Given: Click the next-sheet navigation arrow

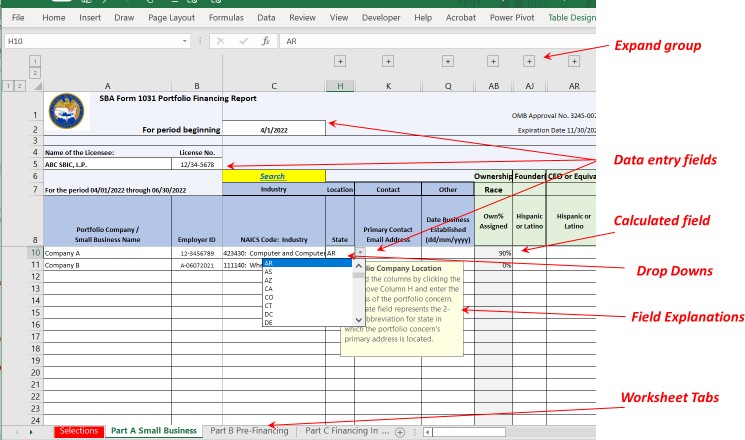Looking at the screenshot, I should coord(31,432).
